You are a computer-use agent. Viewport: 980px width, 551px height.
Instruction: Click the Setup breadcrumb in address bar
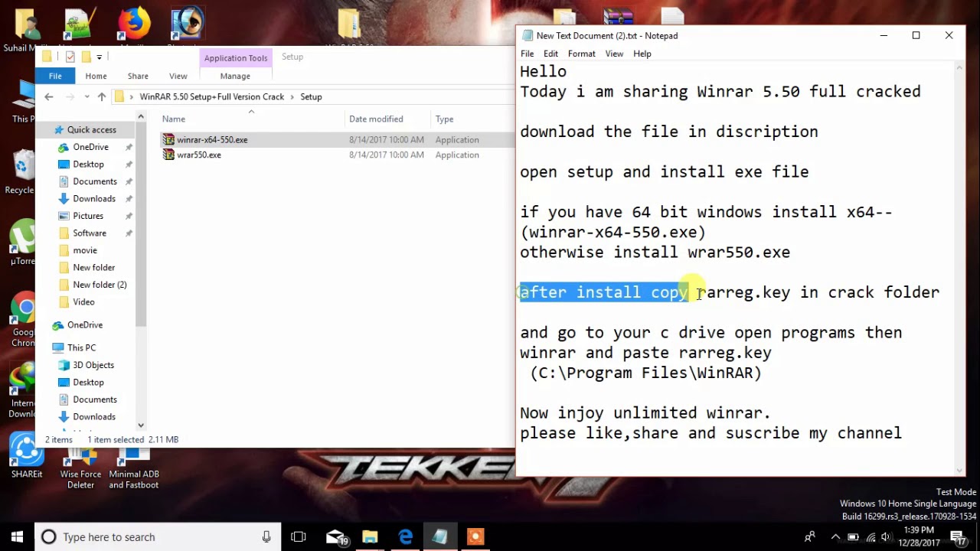tap(311, 96)
